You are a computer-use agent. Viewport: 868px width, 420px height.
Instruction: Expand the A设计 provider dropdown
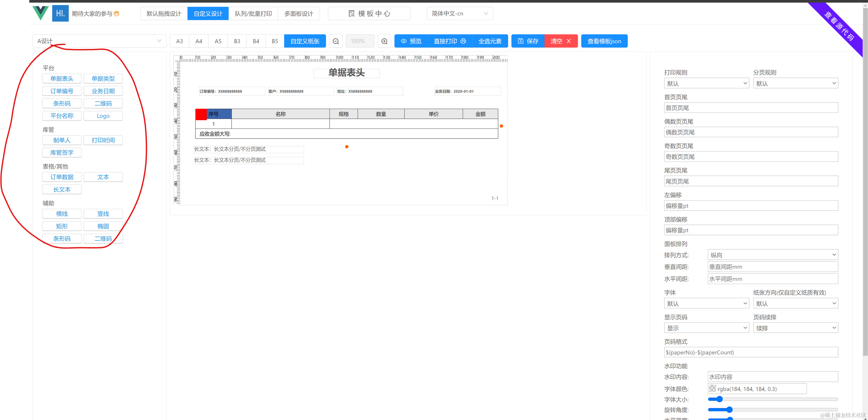(x=99, y=41)
